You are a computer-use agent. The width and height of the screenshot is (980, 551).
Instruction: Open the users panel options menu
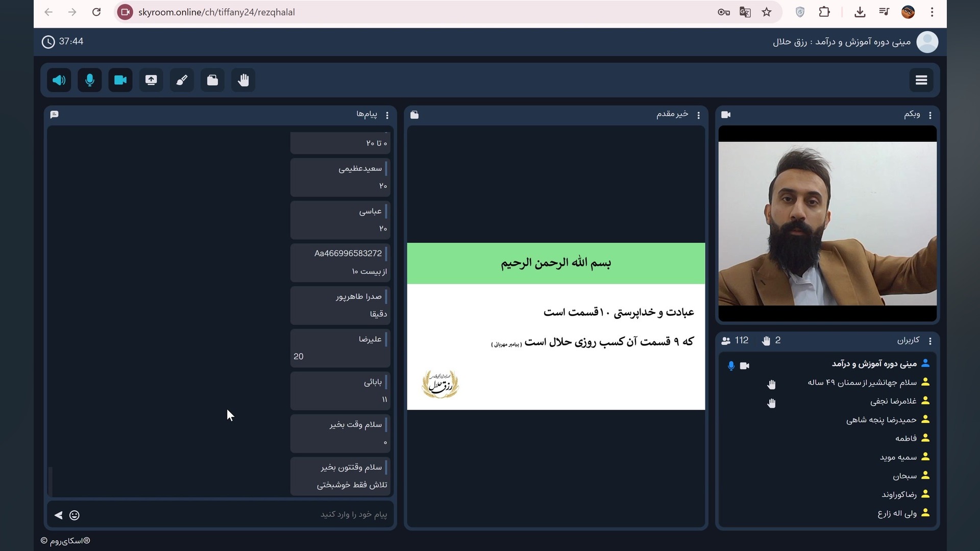click(x=930, y=341)
